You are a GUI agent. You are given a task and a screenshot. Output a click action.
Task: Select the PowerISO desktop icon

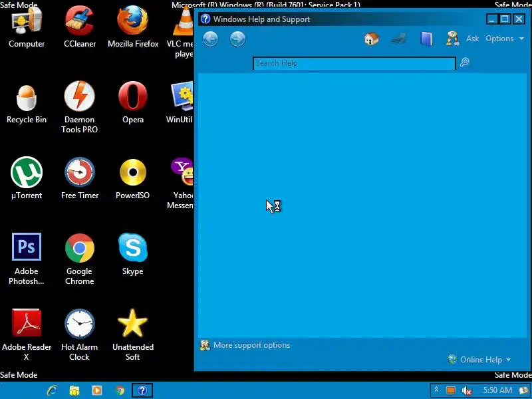click(133, 178)
